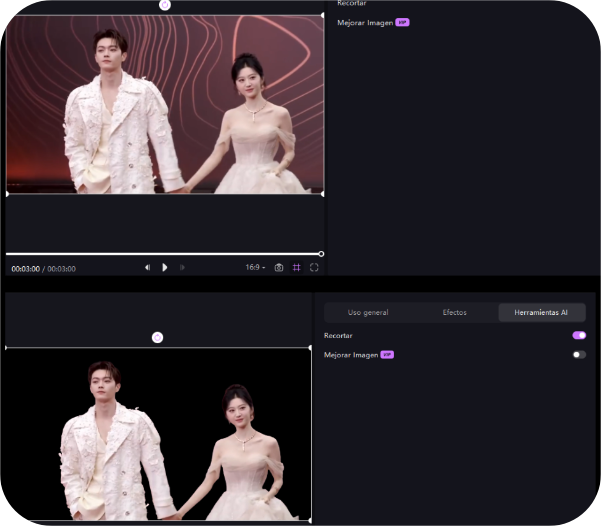
Task: Play the video preview
Action: [x=165, y=268]
